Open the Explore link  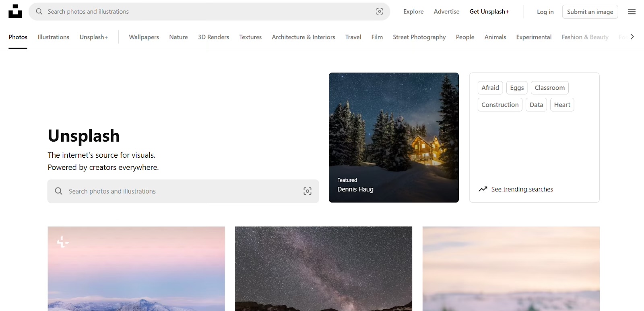click(x=413, y=12)
